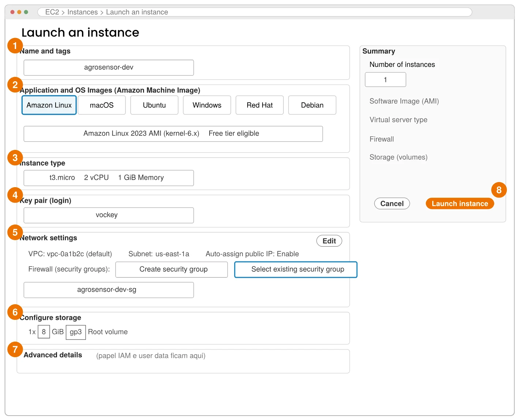This screenshot has height=420, width=519.
Task: Open the agrosensor-dev-sg security group dropdown
Action: point(109,290)
